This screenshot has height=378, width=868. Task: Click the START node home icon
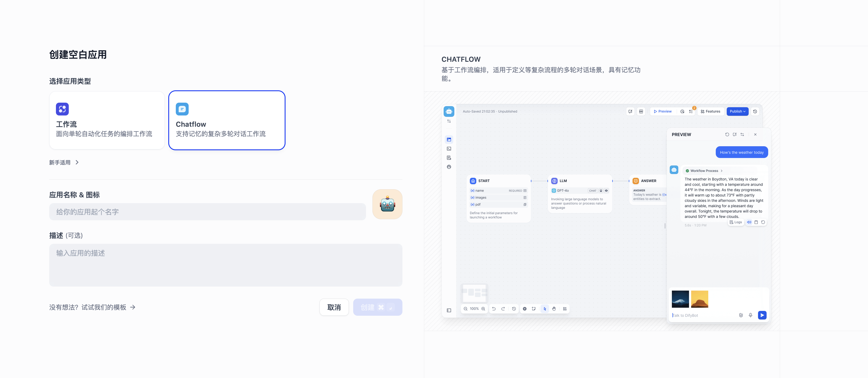click(x=473, y=181)
